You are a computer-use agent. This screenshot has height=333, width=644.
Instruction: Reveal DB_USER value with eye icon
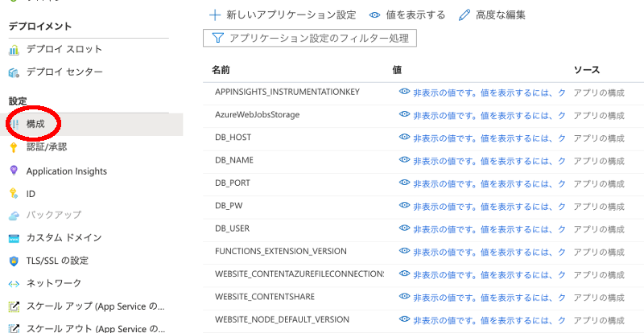point(405,228)
